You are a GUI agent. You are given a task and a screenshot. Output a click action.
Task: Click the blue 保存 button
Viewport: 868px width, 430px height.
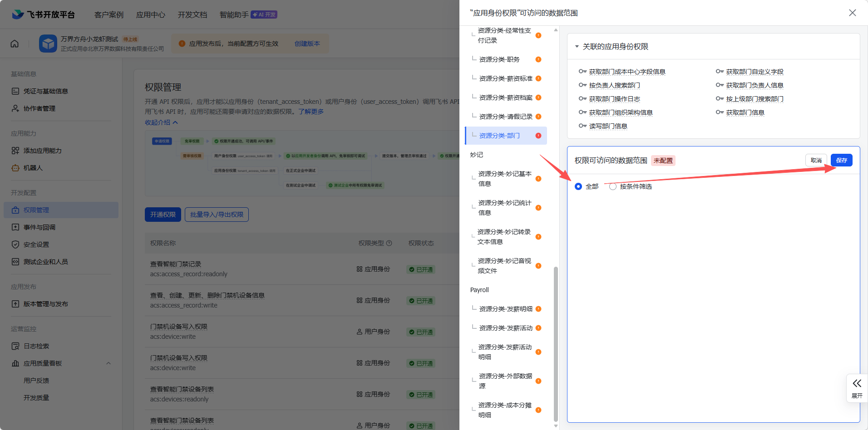point(841,160)
